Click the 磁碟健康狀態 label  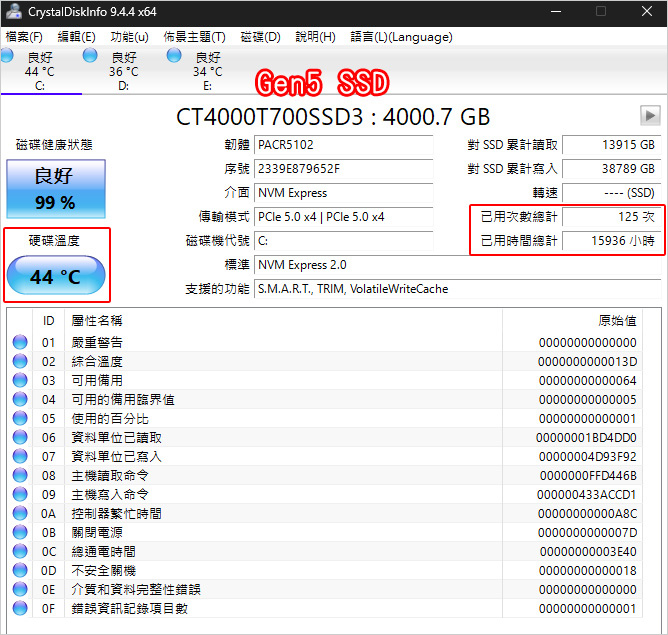(54, 145)
